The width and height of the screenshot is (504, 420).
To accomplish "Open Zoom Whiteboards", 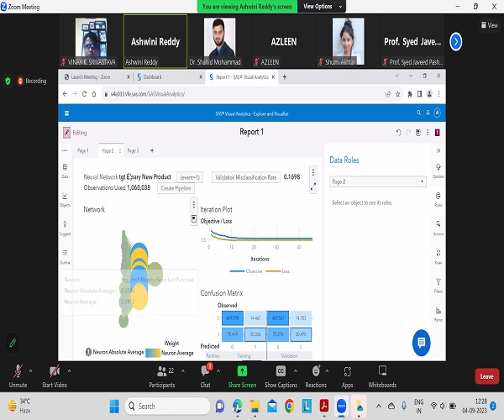I will pos(382,376).
